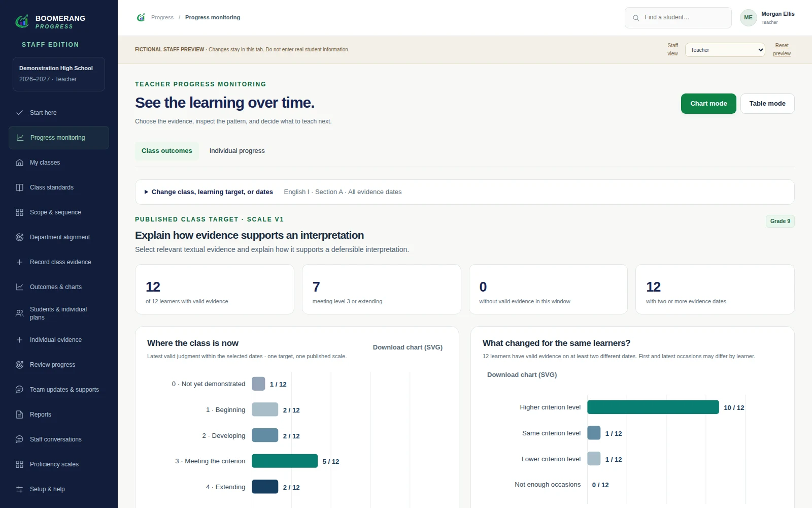Click the 5 / 12 value label
This screenshot has height=508, width=812.
pos(331,462)
